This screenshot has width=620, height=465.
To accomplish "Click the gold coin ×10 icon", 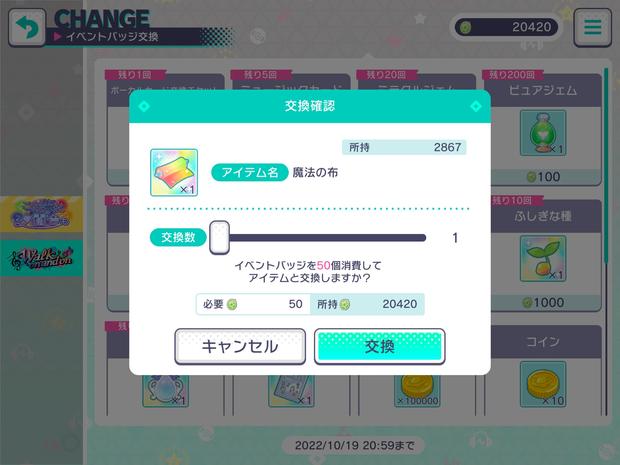I will (x=543, y=384).
